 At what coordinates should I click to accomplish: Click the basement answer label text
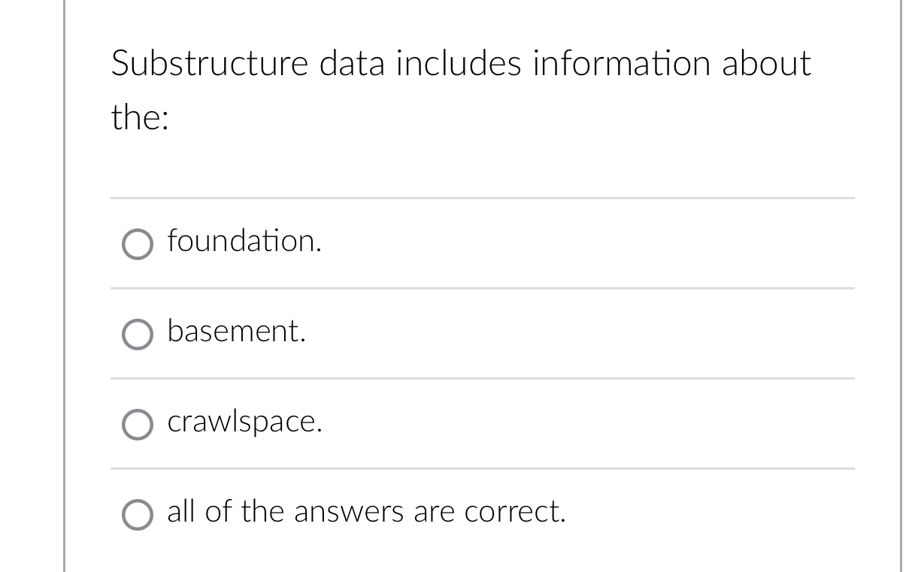(x=236, y=333)
